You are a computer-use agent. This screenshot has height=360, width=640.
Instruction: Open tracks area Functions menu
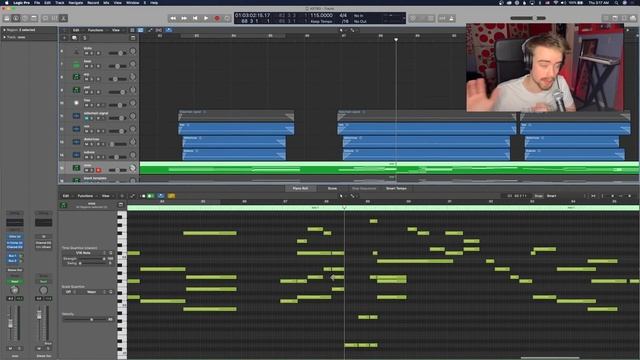pyautogui.click(x=96, y=30)
